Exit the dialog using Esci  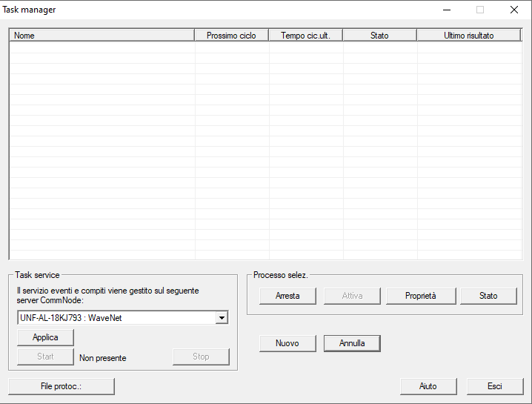pos(494,386)
